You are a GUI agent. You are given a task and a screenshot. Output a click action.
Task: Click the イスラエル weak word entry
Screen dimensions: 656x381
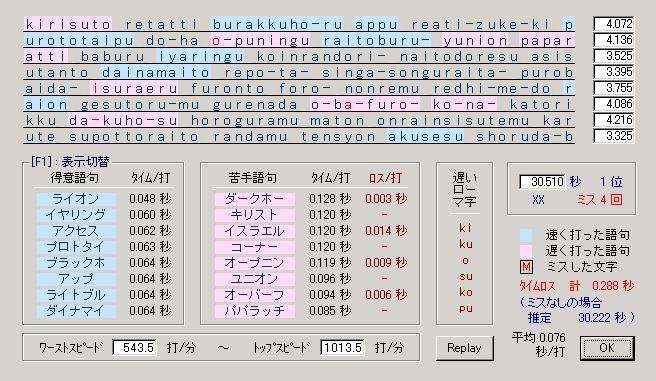click(x=254, y=231)
